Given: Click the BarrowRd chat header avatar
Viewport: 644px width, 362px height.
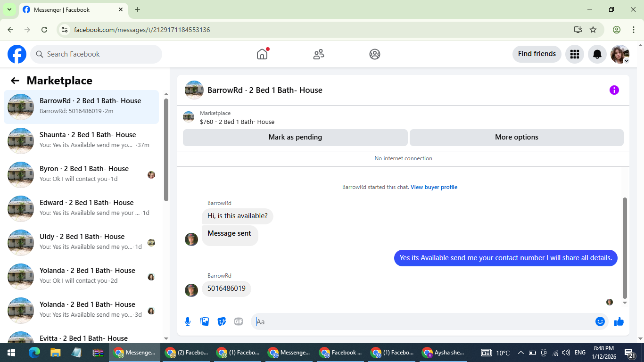Looking at the screenshot, I should (194, 90).
